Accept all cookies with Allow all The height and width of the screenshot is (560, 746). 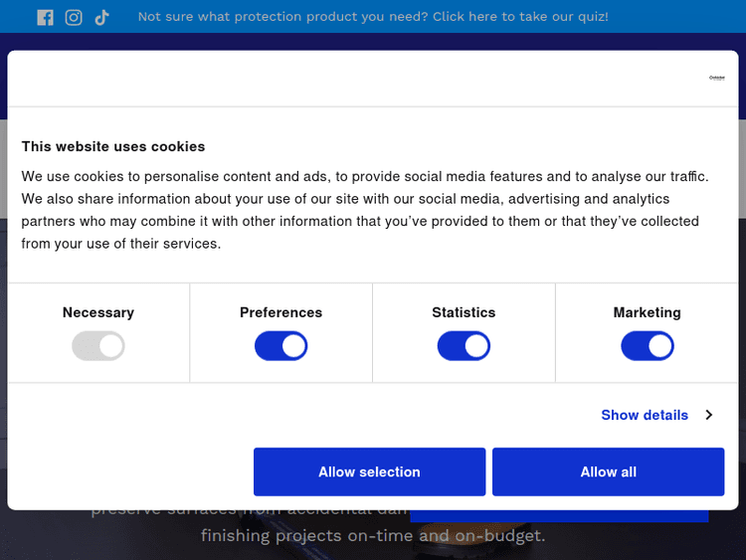(608, 471)
